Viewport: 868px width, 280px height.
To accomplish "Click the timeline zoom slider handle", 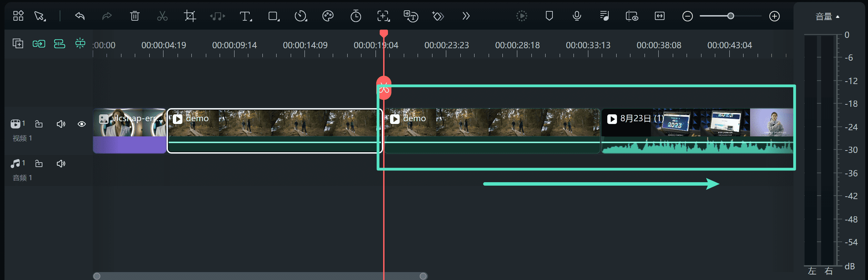I will 730,16.
